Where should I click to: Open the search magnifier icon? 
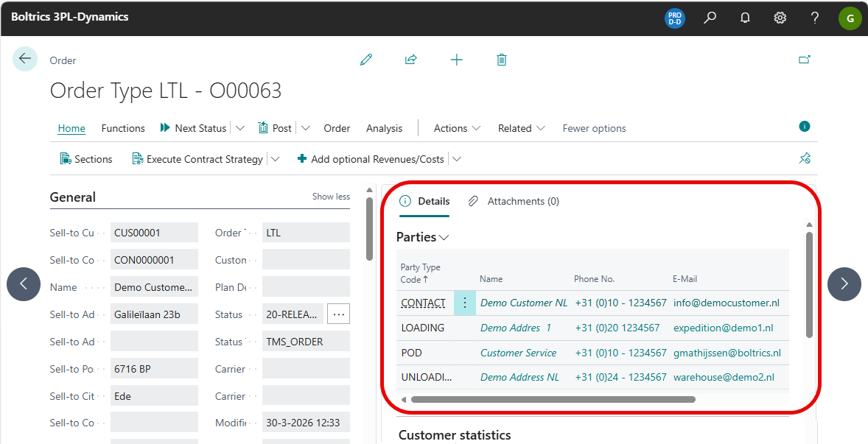[x=710, y=18]
